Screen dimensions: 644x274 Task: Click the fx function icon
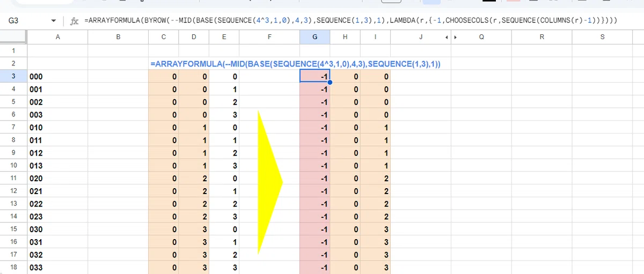[75, 21]
